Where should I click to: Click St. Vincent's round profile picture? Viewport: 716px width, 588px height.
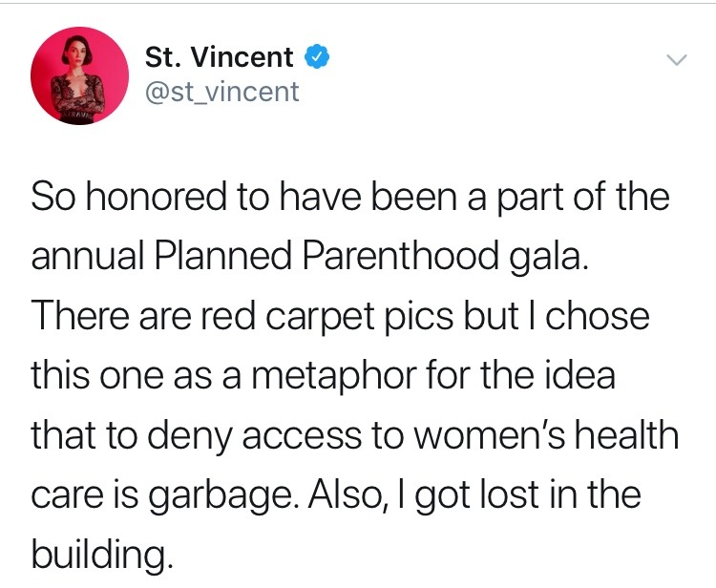pyautogui.click(x=80, y=75)
